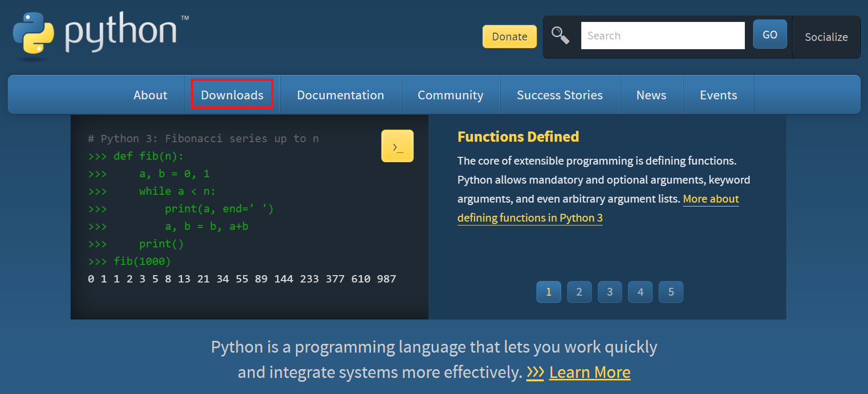
Task: Open the Community menu
Action: click(450, 94)
